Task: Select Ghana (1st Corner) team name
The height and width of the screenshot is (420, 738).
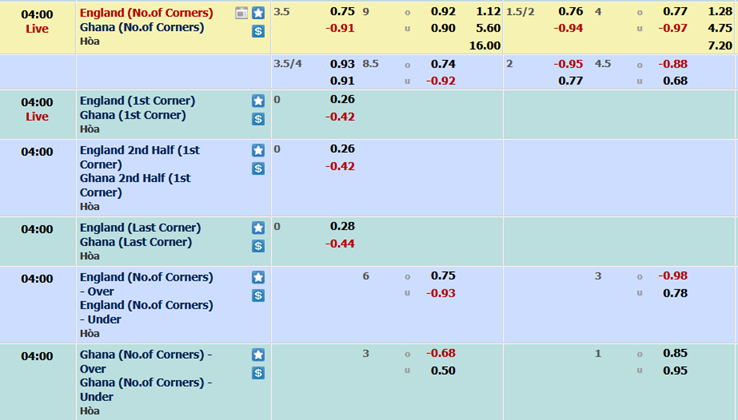Action: click(133, 115)
